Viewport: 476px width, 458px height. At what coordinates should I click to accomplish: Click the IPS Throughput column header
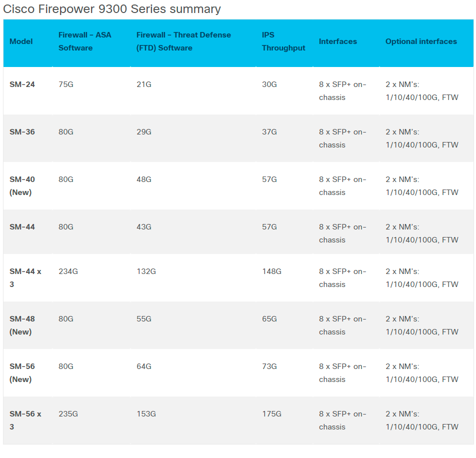283,41
